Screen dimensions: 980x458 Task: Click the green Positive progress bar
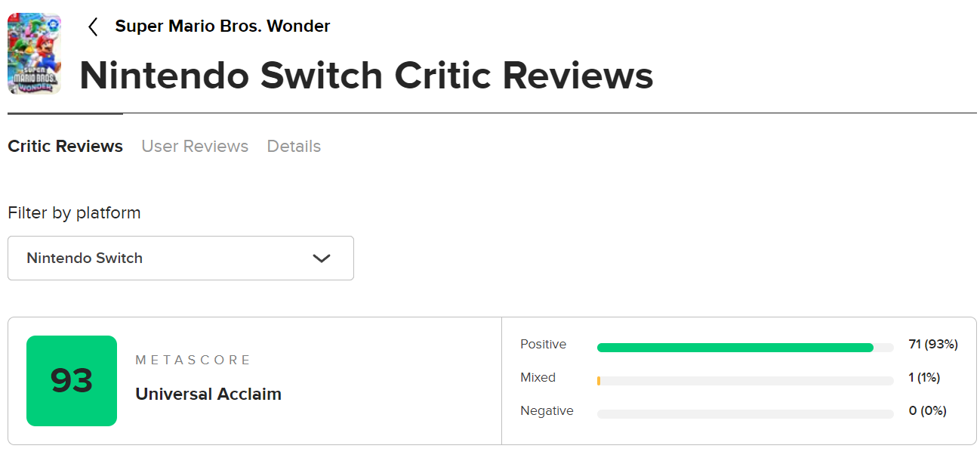point(735,348)
